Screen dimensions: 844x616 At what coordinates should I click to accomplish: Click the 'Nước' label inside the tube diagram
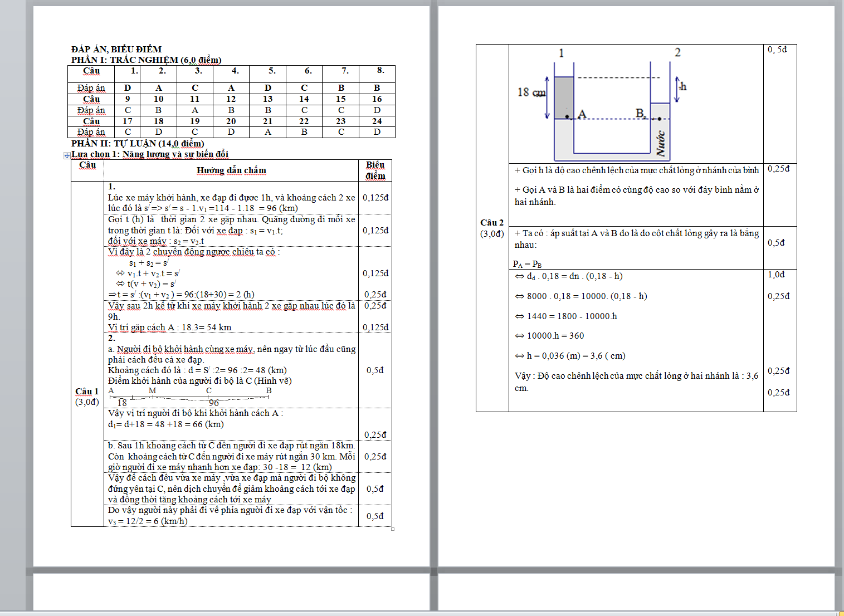pos(661,143)
